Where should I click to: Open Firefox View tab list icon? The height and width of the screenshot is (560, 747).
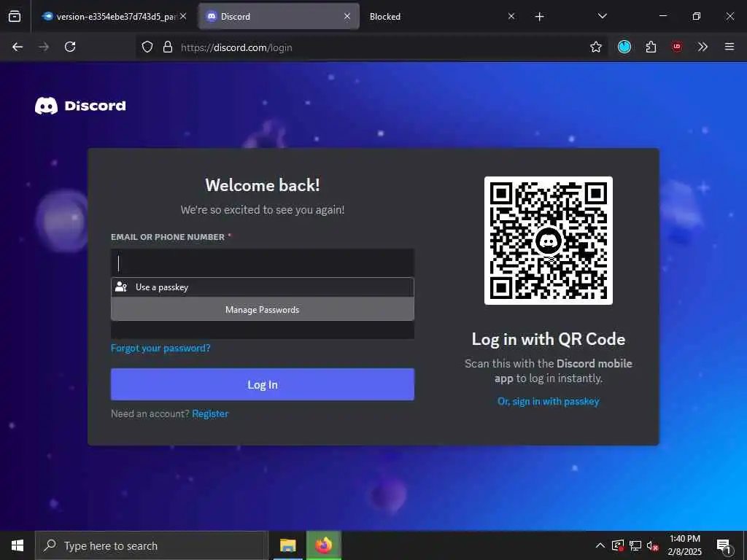coord(15,17)
